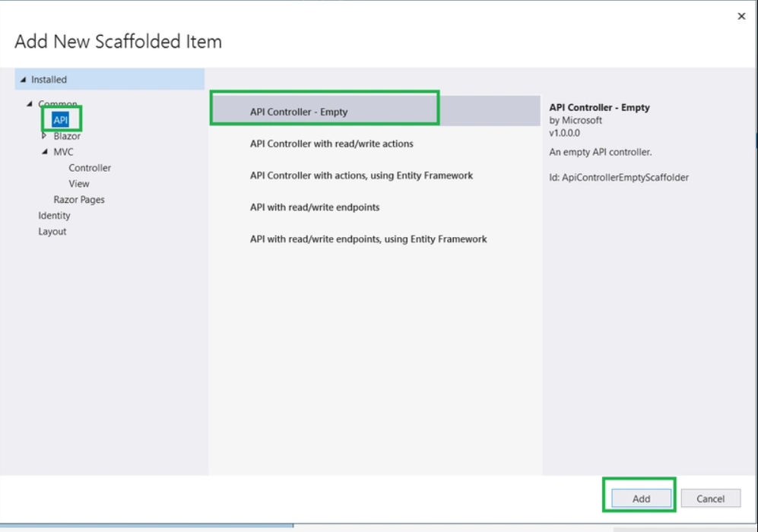Image resolution: width=758 pixels, height=532 pixels.
Task: Select the MVC category label
Action: 64,152
